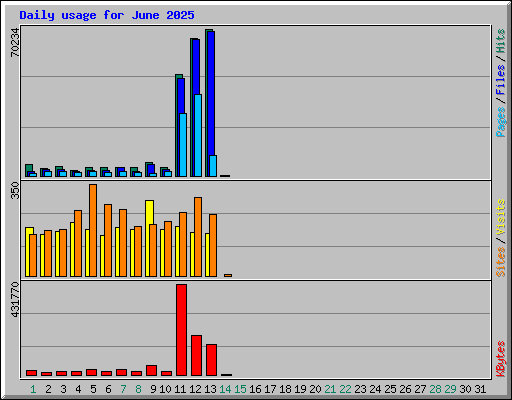This screenshot has height=400, width=512.
Task: Click the cyan Pages legend label
Action: coord(501,122)
